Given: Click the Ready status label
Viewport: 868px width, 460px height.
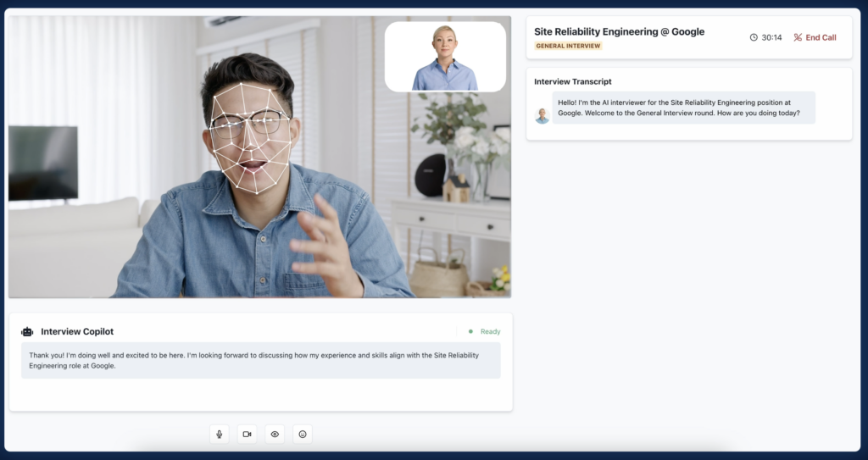Looking at the screenshot, I should click(490, 331).
